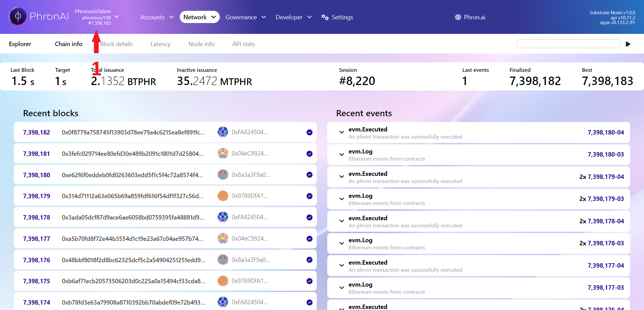Viewport: 644px width, 310px height.
Task: Open the PhronesisTelem chain selector
Action: pos(97,17)
